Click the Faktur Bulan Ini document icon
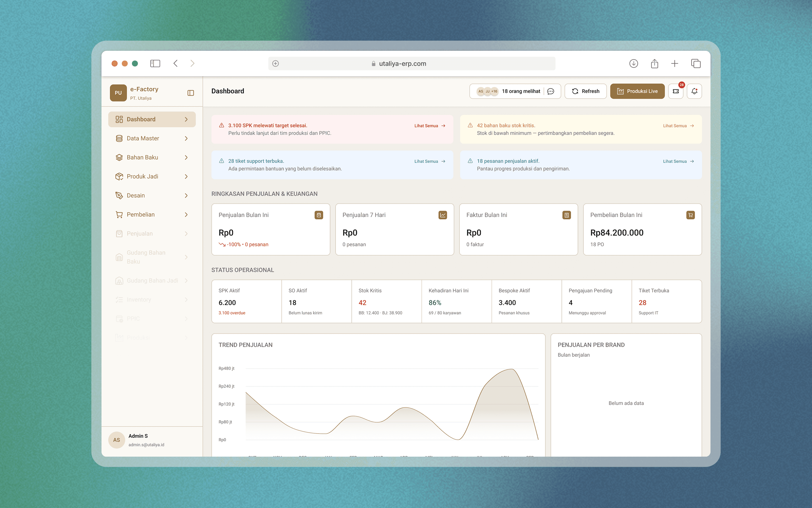Screen dimensions: 812x508 (x=566, y=215)
